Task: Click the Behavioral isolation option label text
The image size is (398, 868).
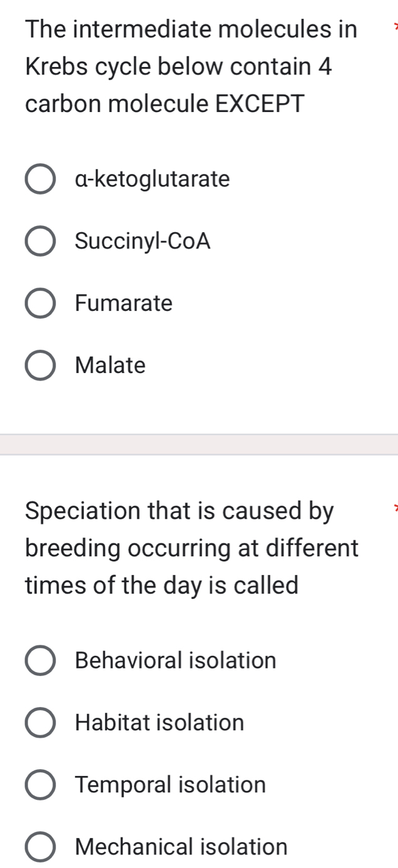Action: (x=175, y=660)
